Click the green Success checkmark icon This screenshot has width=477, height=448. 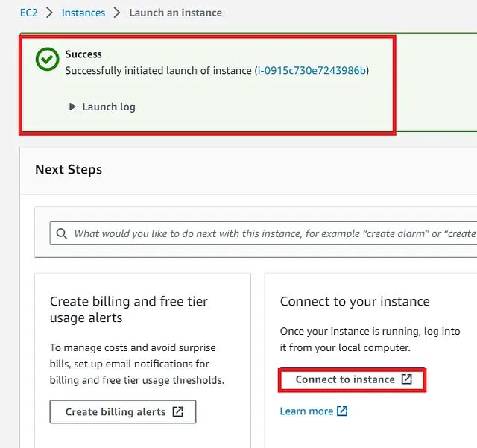point(47,59)
